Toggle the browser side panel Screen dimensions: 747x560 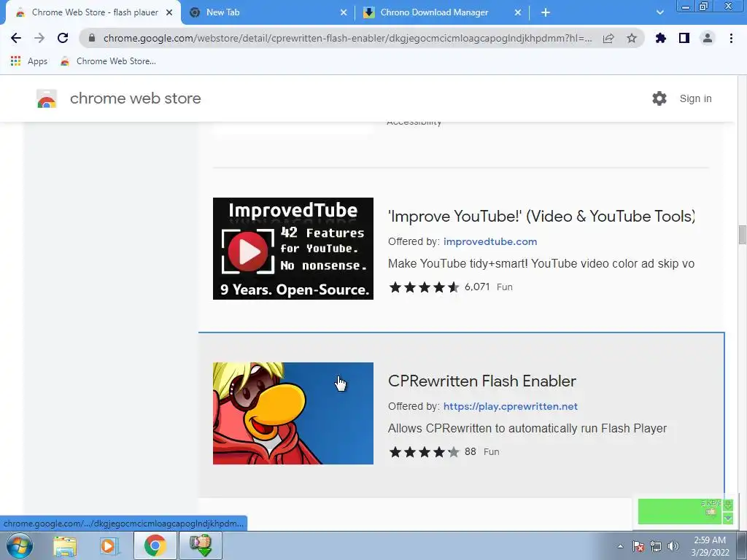[684, 38]
